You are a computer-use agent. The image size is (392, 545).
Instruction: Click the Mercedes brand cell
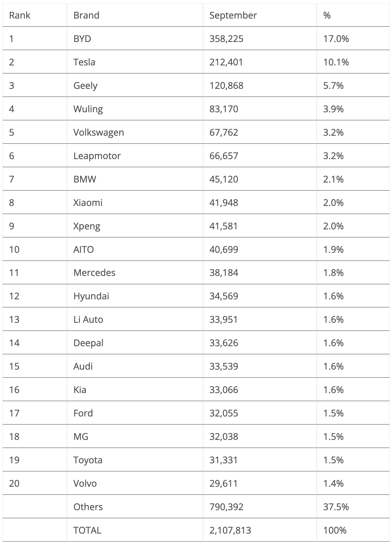[x=94, y=272]
